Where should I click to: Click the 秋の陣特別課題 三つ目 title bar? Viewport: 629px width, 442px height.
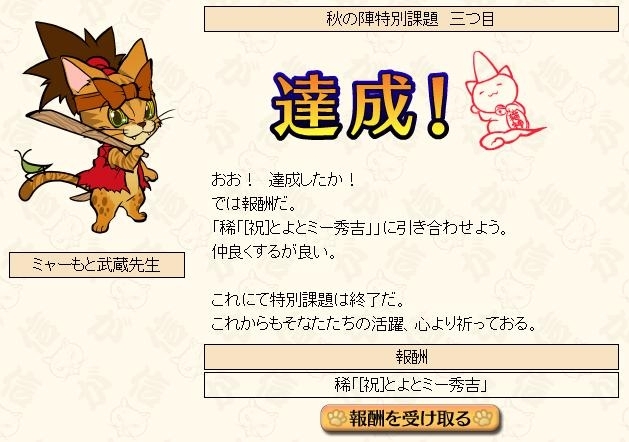coord(411,19)
